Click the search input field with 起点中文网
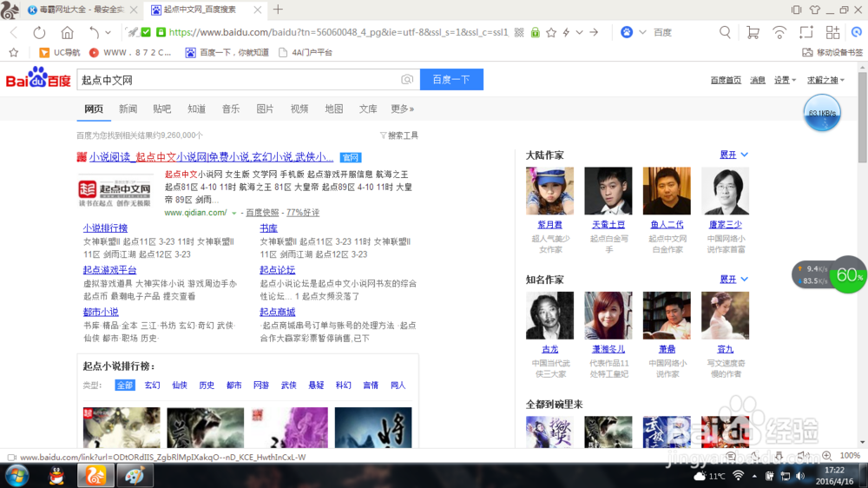868x488 pixels. click(x=238, y=80)
